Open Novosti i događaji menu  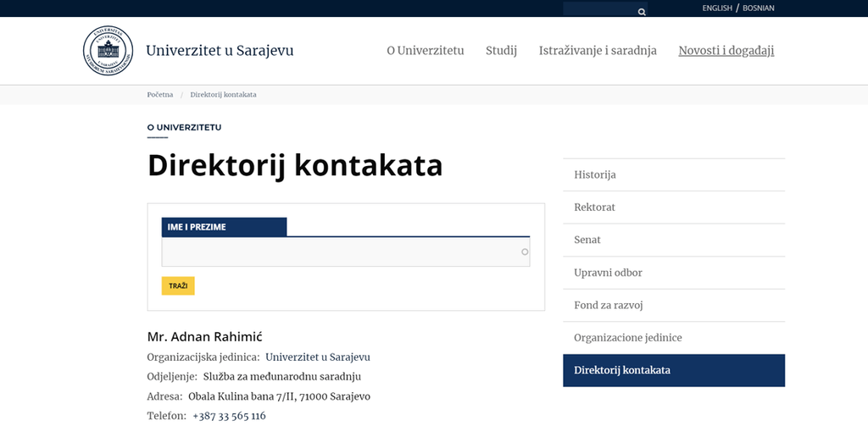click(726, 51)
